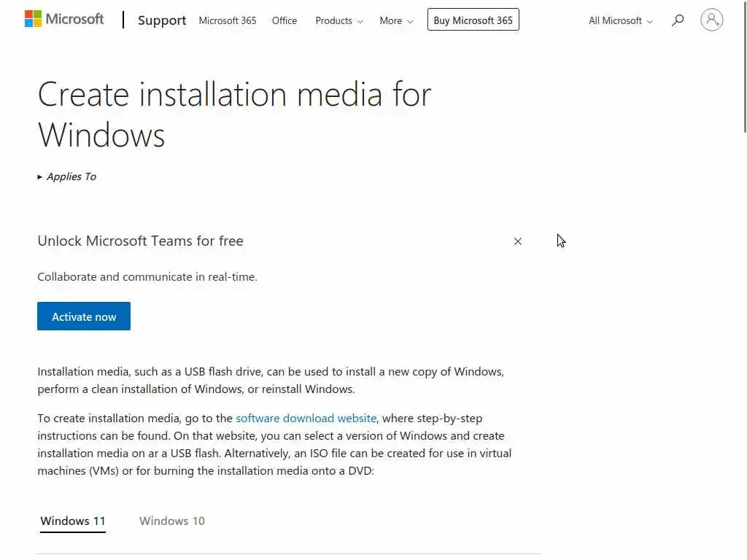
Task: Open the Support home link
Action: 162,20
